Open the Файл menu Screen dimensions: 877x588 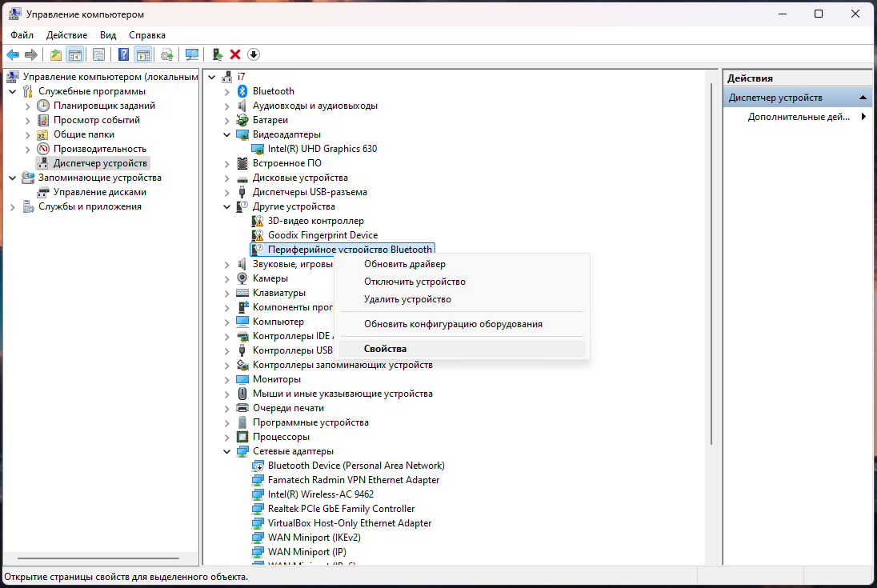pos(22,34)
